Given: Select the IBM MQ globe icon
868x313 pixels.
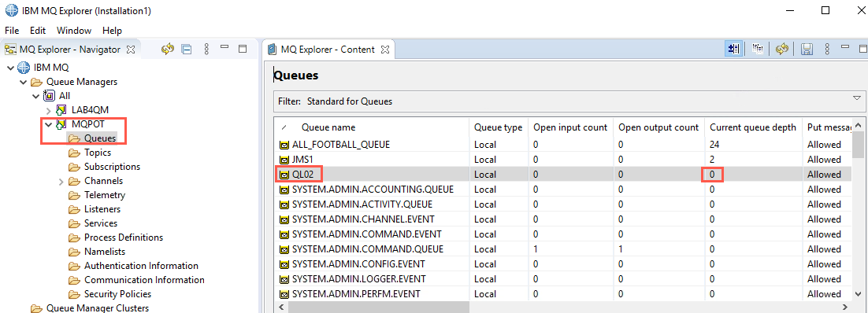Looking at the screenshot, I should pos(24,68).
